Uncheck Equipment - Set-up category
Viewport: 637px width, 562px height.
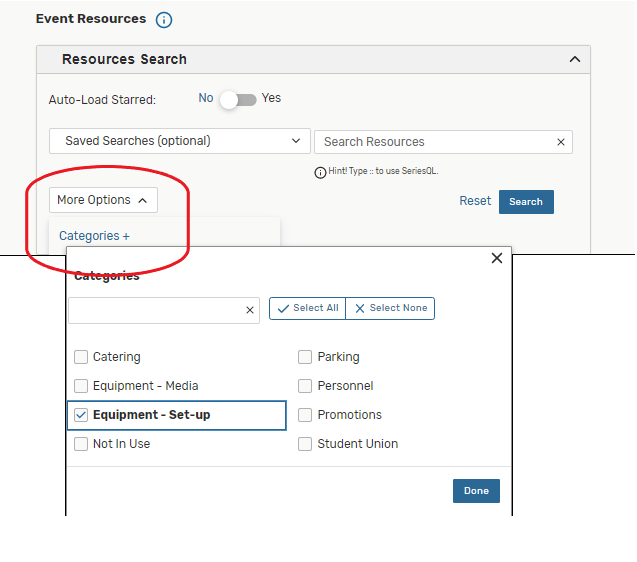click(x=81, y=415)
